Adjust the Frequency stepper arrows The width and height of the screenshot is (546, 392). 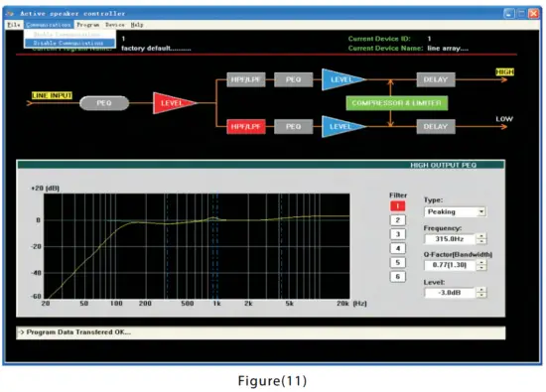click(481, 239)
